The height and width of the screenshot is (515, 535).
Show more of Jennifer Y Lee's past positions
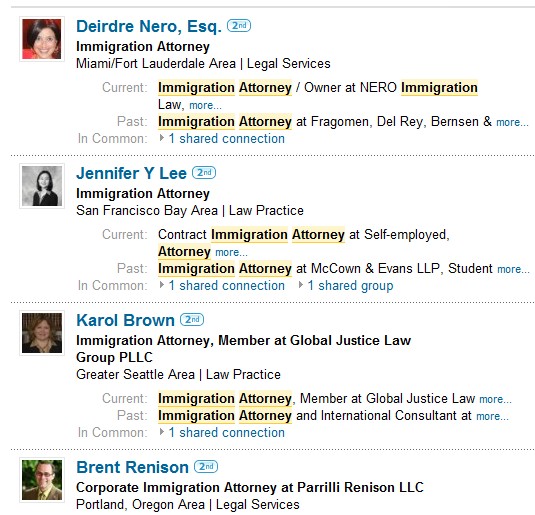[514, 269]
